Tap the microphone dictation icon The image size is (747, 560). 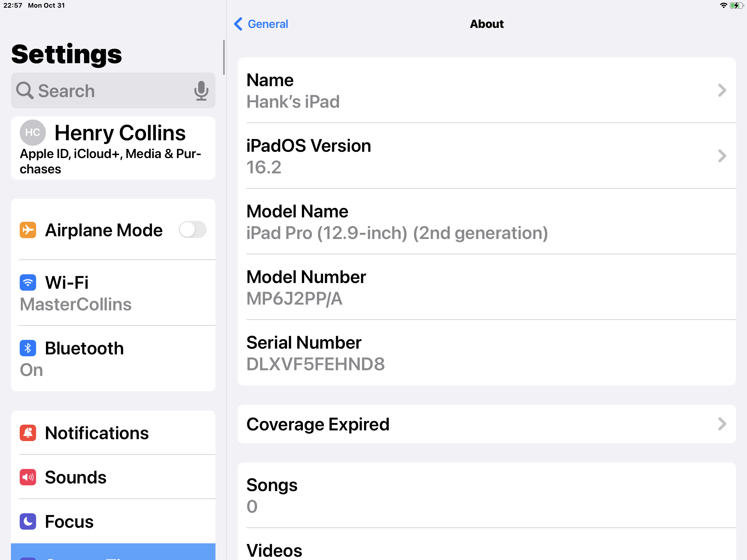coord(201,91)
